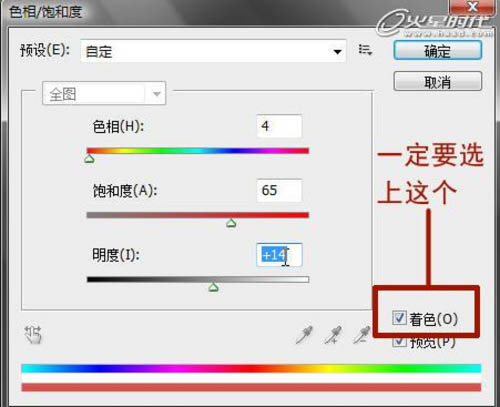This screenshot has width=500, height=407.
Task: Click the black-to-white 明度 gradient track
Action: 198,279
